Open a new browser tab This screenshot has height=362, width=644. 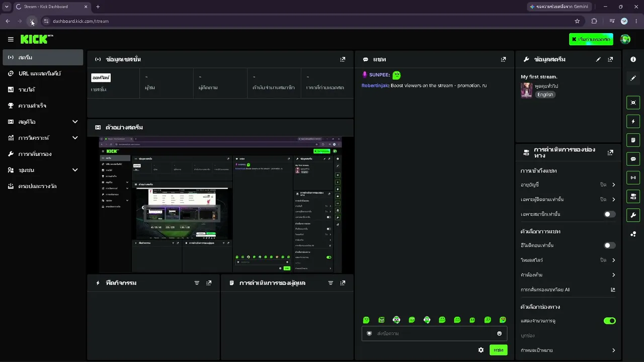pyautogui.click(x=98, y=7)
